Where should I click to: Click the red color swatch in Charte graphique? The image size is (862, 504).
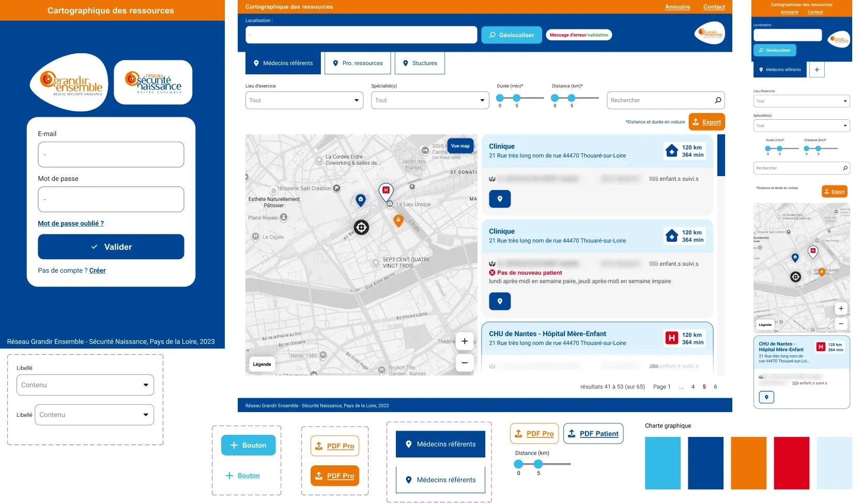(791, 463)
